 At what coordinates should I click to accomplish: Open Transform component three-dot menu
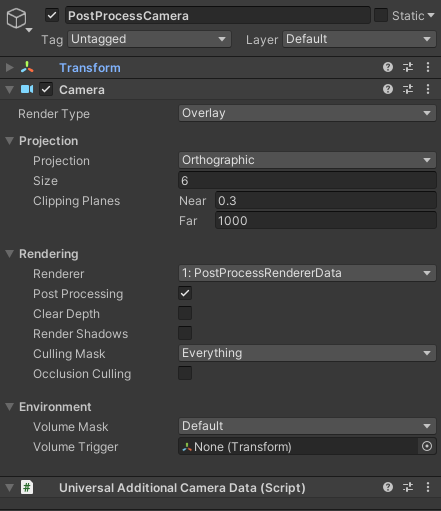coord(428,67)
